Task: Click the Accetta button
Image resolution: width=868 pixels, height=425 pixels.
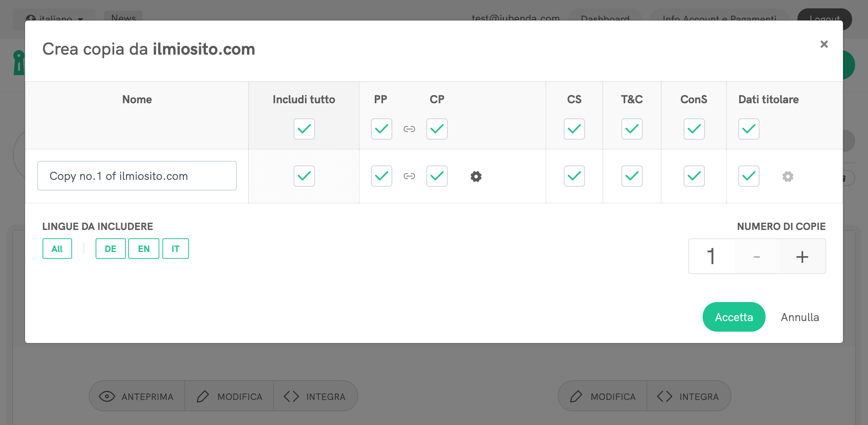Action: tap(733, 317)
